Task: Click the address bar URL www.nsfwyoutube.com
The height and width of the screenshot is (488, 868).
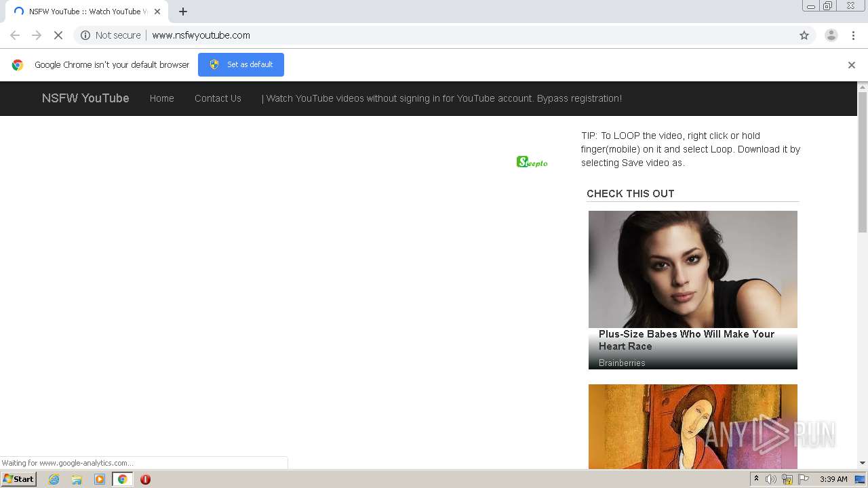Action: pos(201,35)
